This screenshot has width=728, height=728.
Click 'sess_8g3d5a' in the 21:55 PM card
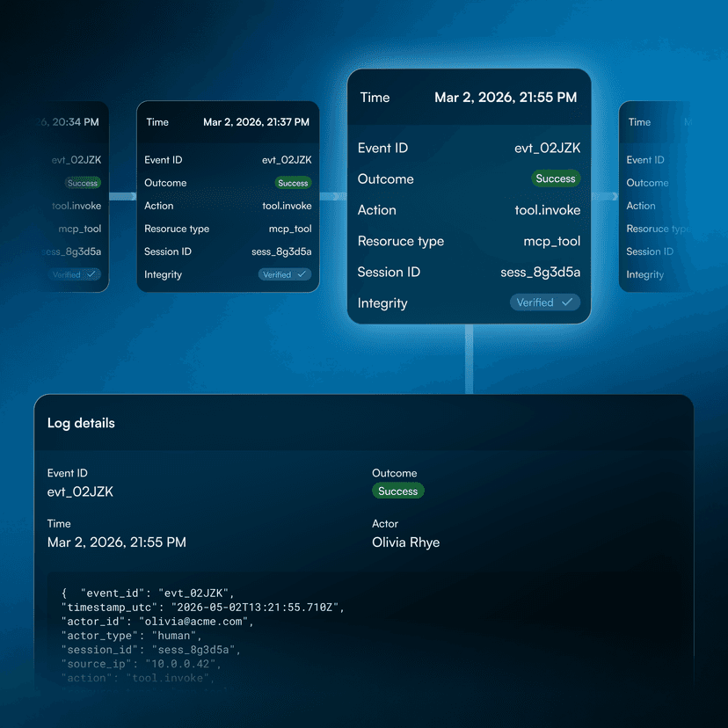click(541, 272)
